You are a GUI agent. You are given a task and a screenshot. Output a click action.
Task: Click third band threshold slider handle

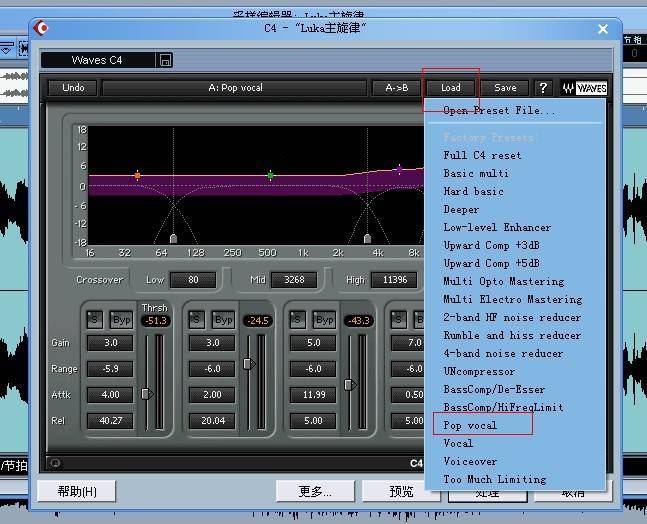350,385
